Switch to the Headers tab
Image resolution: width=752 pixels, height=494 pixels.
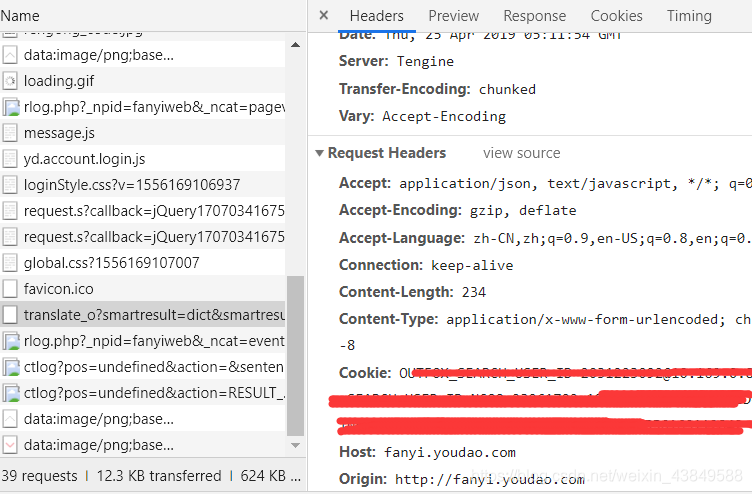click(376, 16)
